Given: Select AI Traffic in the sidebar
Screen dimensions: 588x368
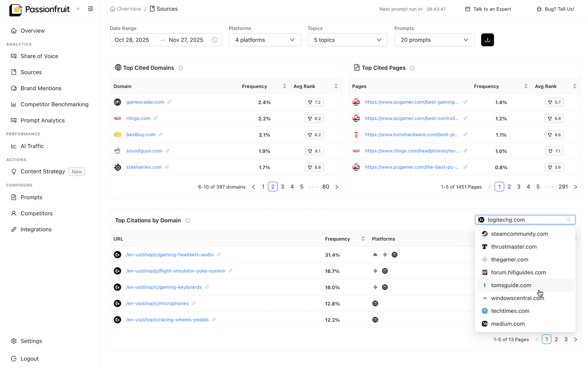Looking at the screenshot, I should pyautogui.click(x=32, y=146).
